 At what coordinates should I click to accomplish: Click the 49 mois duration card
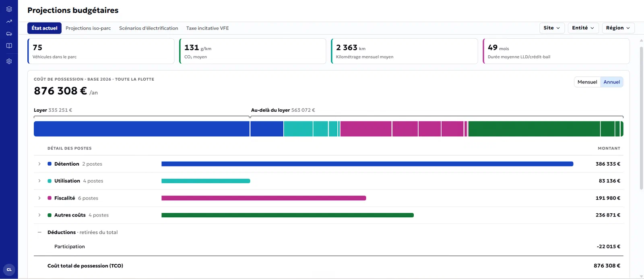pyautogui.click(x=556, y=51)
